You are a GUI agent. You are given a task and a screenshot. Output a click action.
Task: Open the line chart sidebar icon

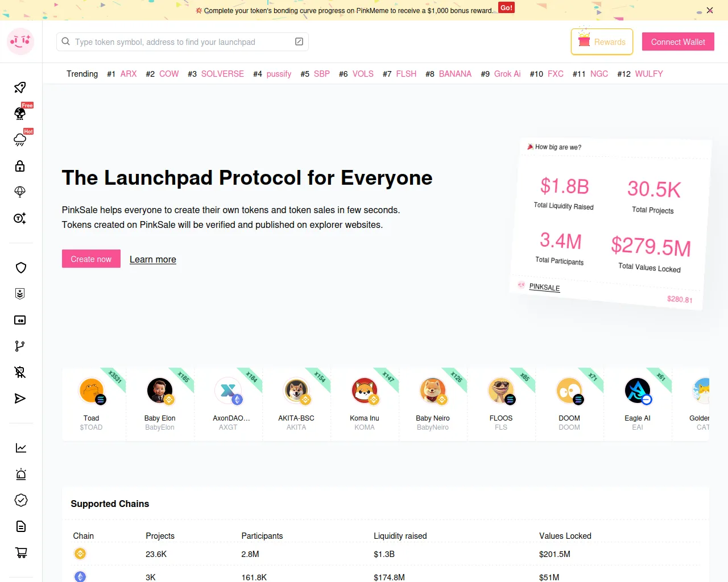tap(20, 448)
